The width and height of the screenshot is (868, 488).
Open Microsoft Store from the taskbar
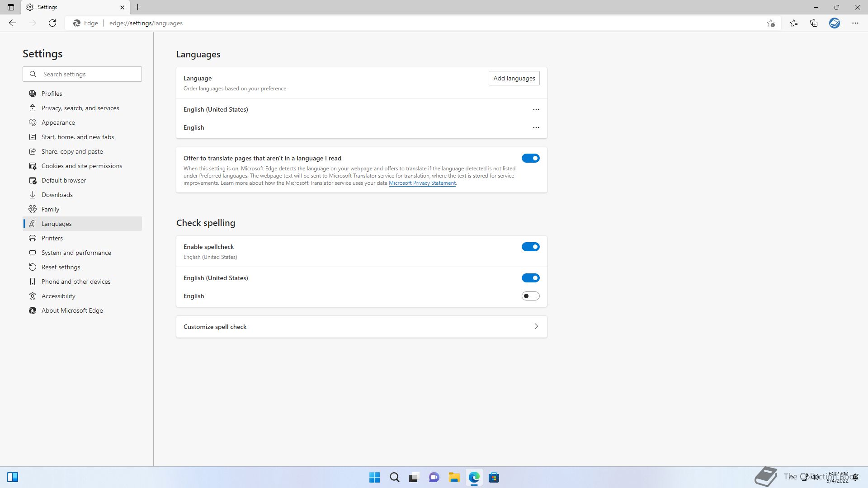click(x=494, y=478)
